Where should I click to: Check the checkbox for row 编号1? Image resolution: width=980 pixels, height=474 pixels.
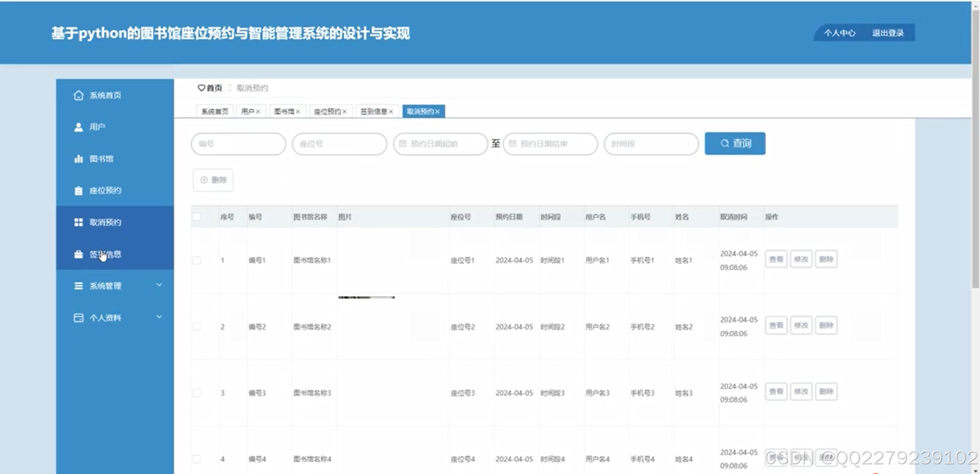[x=197, y=260]
